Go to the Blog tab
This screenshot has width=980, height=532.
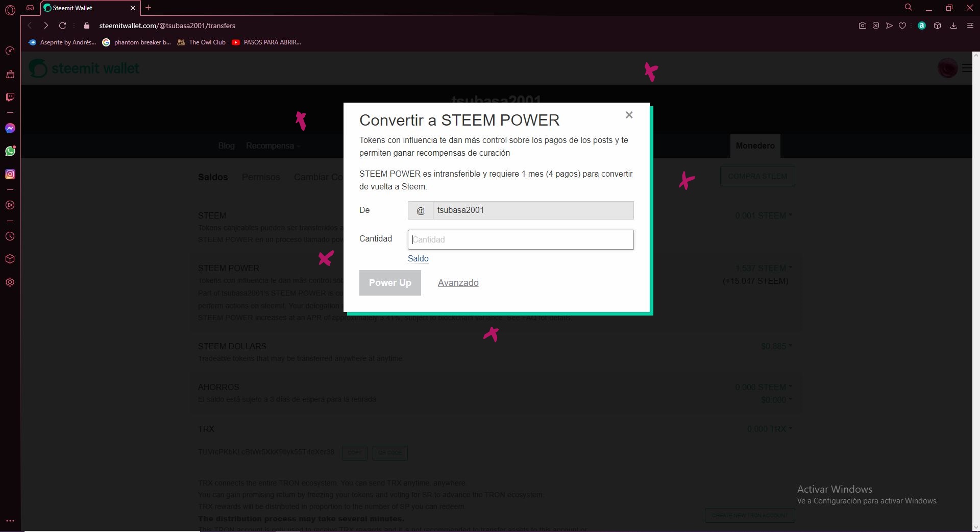226,146
